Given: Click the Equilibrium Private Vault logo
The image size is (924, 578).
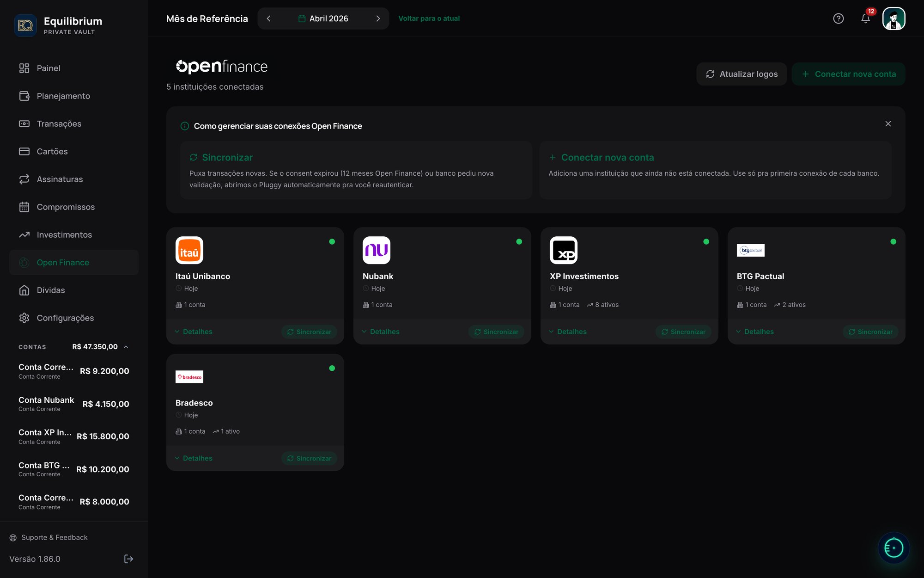Looking at the screenshot, I should [x=25, y=25].
